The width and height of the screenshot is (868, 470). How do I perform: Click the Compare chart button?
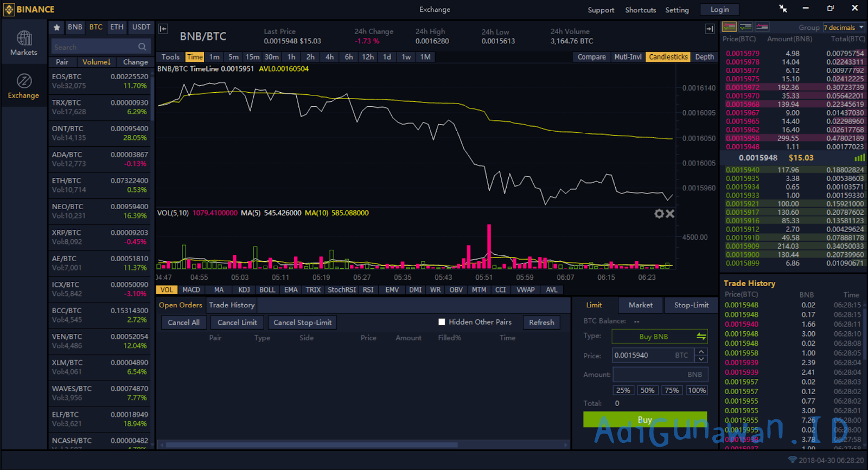pos(591,57)
